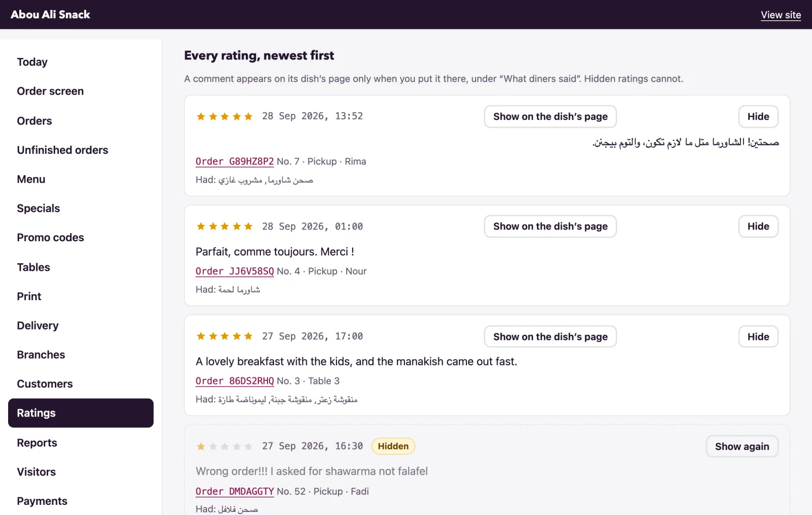This screenshot has height=515, width=812.
Task: Open order 86DS2RHQ
Action: [234, 381]
